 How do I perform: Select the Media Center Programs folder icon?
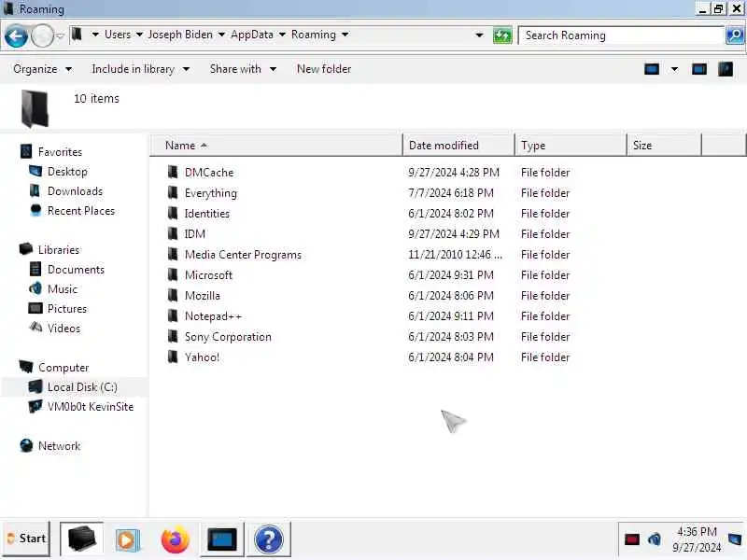[x=173, y=254]
